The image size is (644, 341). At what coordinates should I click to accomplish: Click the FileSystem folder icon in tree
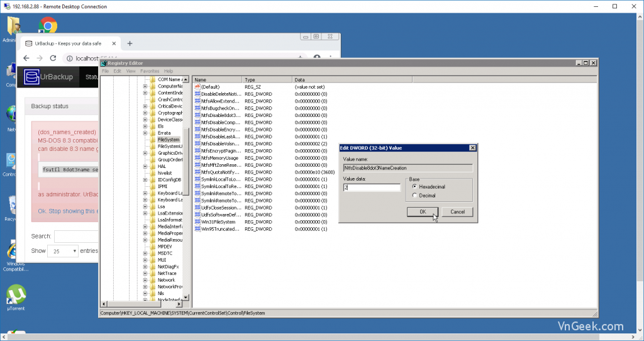[x=153, y=140]
